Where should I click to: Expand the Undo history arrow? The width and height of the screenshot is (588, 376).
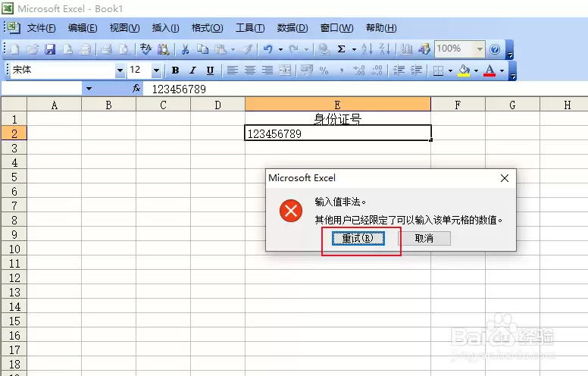[x=280, y=49]
